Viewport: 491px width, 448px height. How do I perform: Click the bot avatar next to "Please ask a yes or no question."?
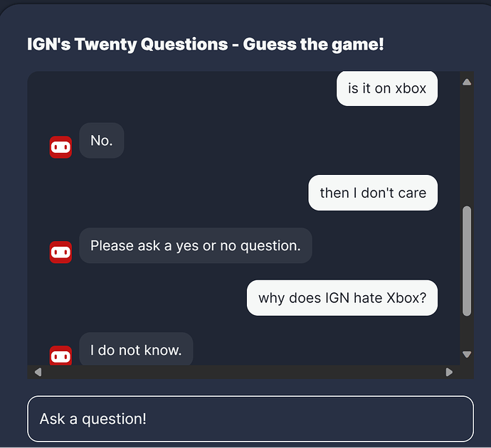point(60,252)
